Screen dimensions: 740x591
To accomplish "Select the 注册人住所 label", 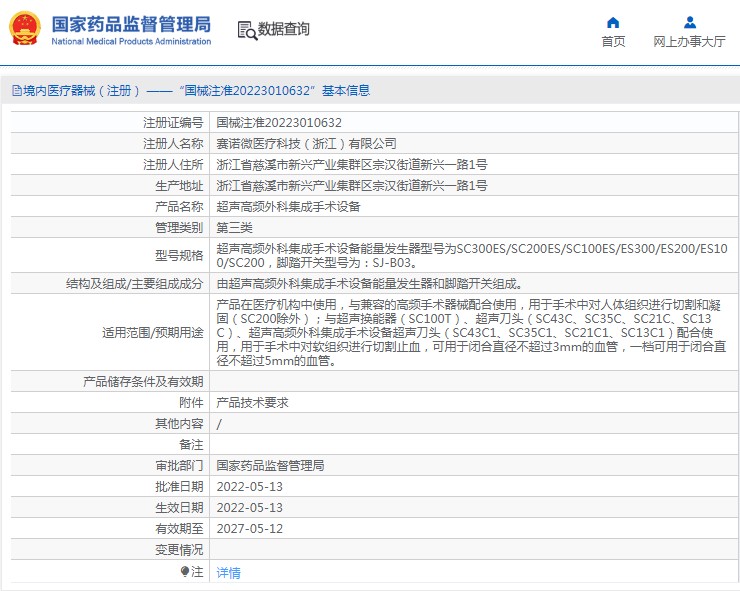I will coord(173,165).
